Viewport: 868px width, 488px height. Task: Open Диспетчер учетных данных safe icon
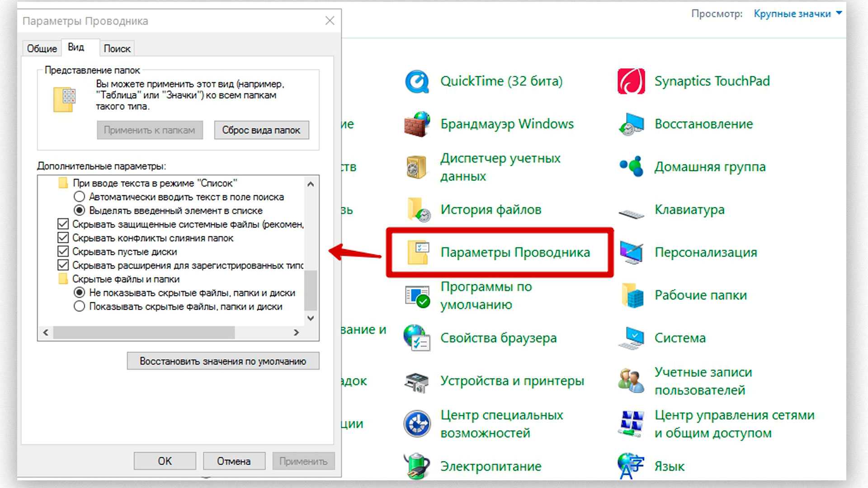point(416,167)
